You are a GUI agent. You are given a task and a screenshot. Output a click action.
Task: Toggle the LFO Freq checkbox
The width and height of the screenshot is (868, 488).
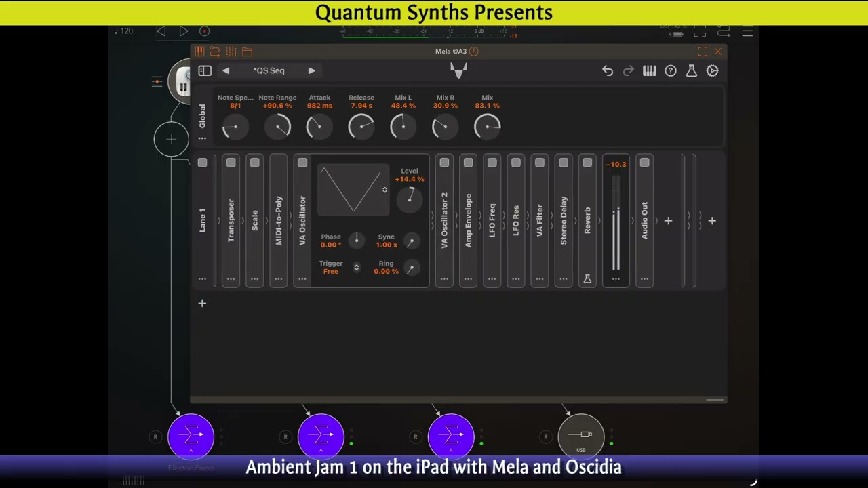[x=492, y=163]
